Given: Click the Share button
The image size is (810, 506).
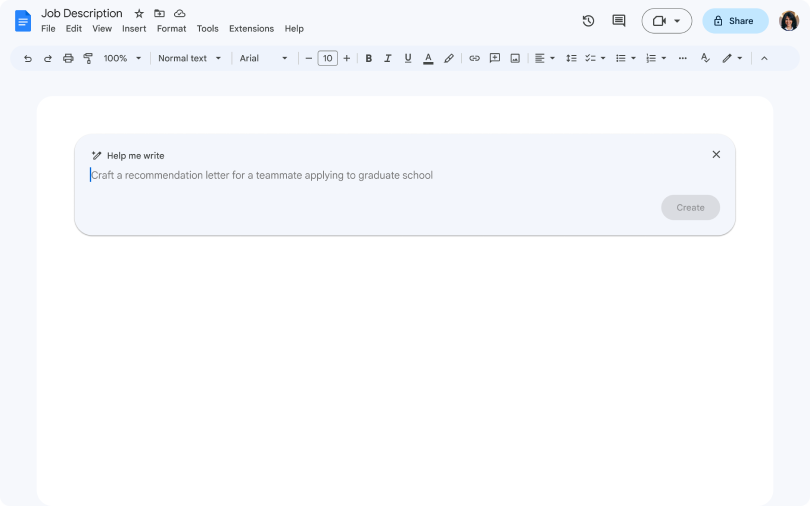Looking at the screenshot, I should [x=735, y=21].
